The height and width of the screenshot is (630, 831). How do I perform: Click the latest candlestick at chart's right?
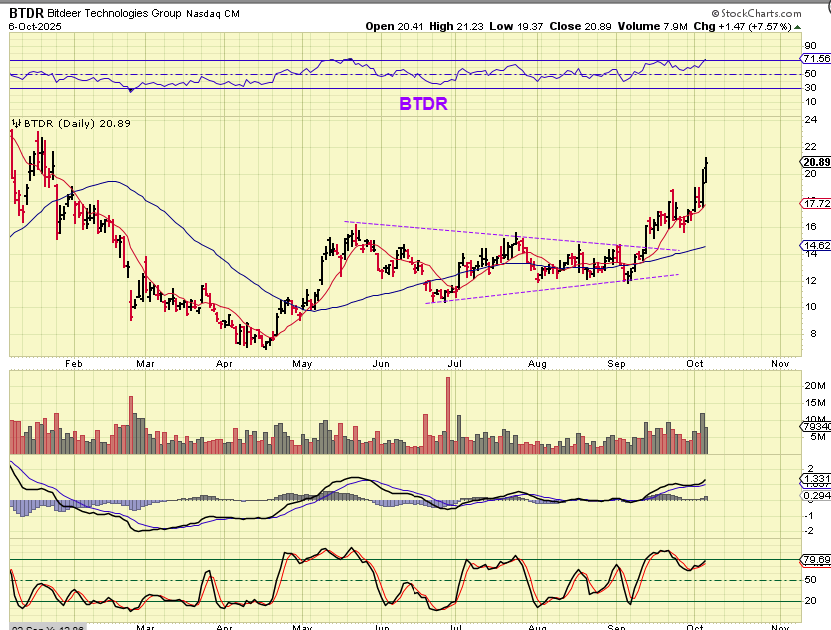pos(706,170)
